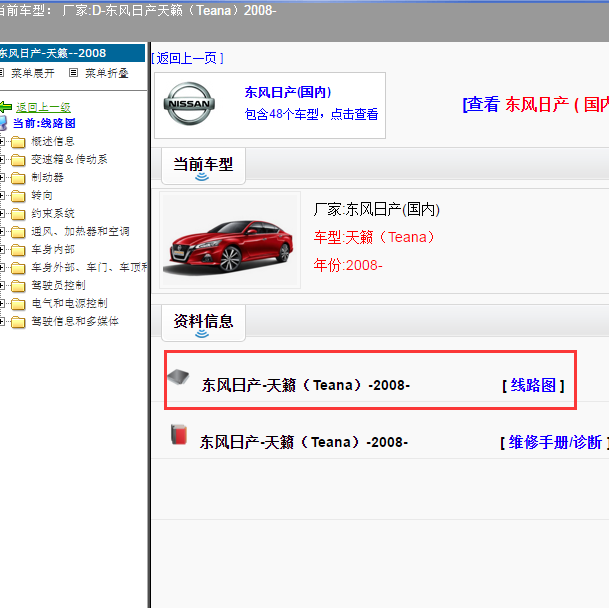Click the 返回上一页 link
This screenshot has width=609, height=608.
pos(188,58)
